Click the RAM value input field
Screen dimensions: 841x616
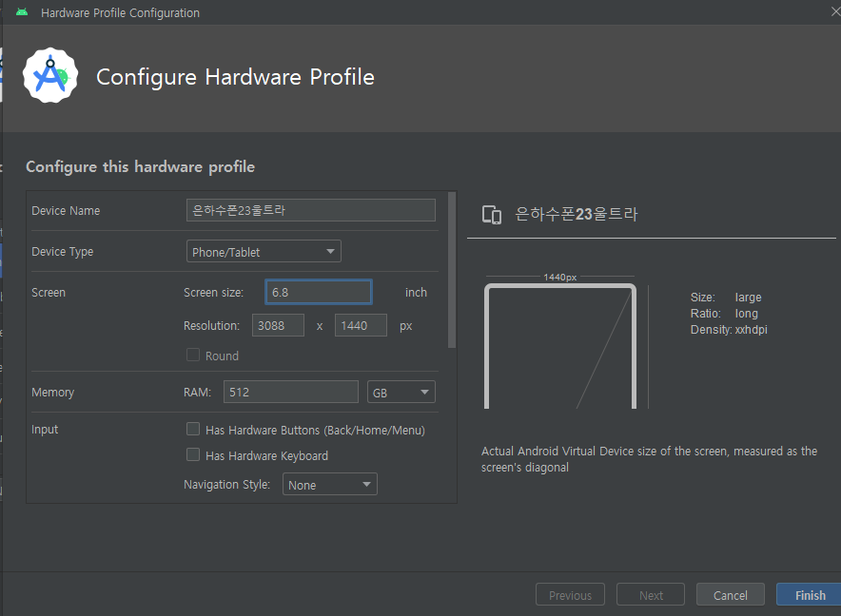[291, 392]
